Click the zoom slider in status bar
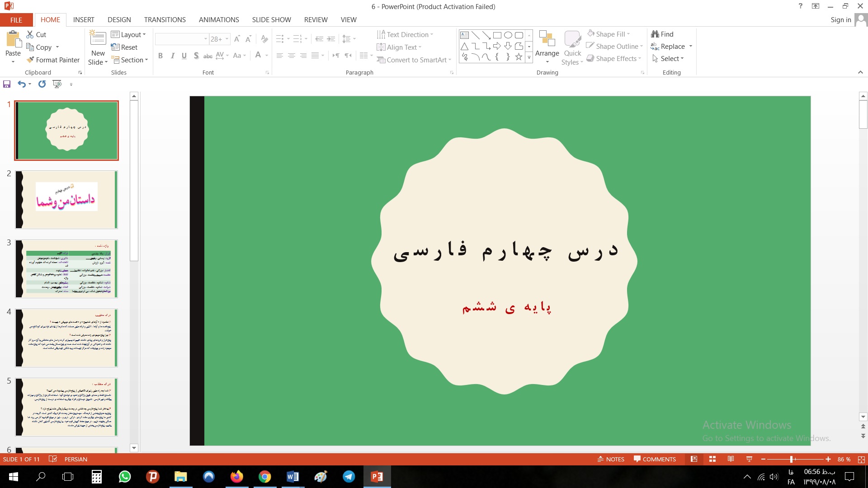Image resolution: width=868 pixels, height=488 pixels. point(792,459)
